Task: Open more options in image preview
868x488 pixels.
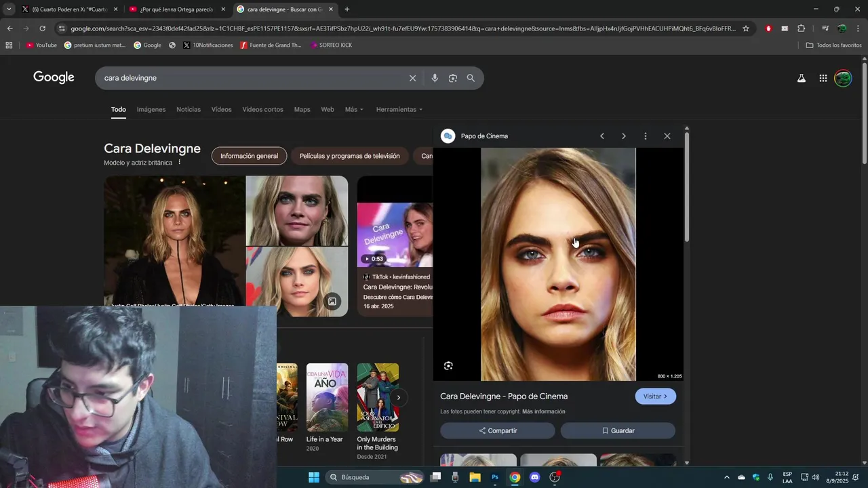Action: pyautogui.click(x=646, y=136)
